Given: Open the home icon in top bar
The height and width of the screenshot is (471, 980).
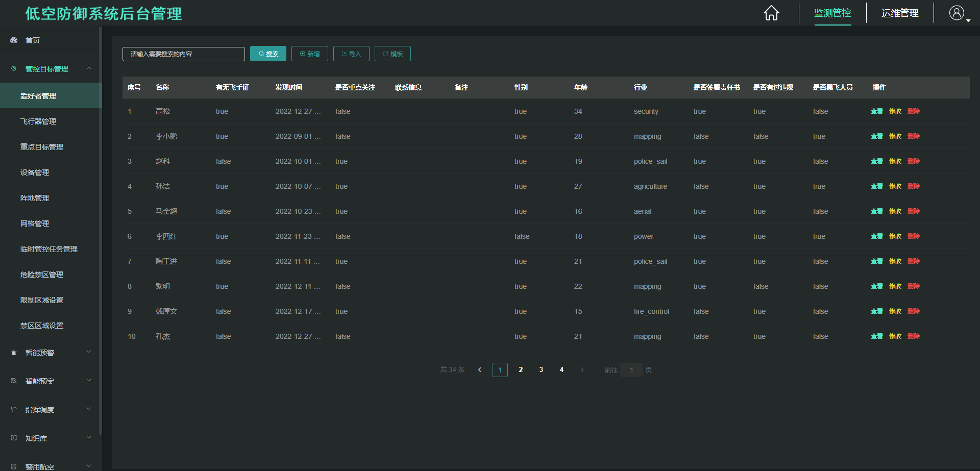Looking at the screenshot, I should coord(771,13).
